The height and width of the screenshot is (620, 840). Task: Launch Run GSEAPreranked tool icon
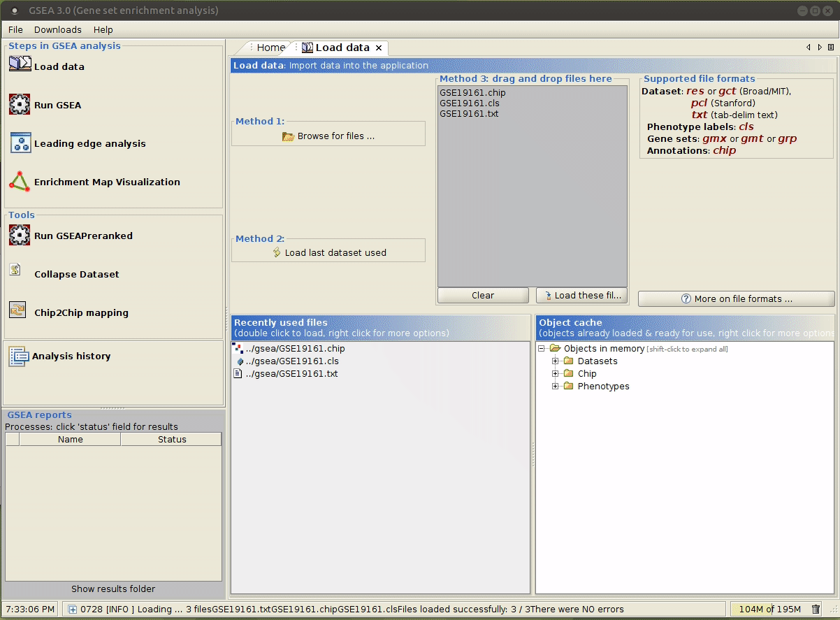pyautogui.click(x=20, y=235)
